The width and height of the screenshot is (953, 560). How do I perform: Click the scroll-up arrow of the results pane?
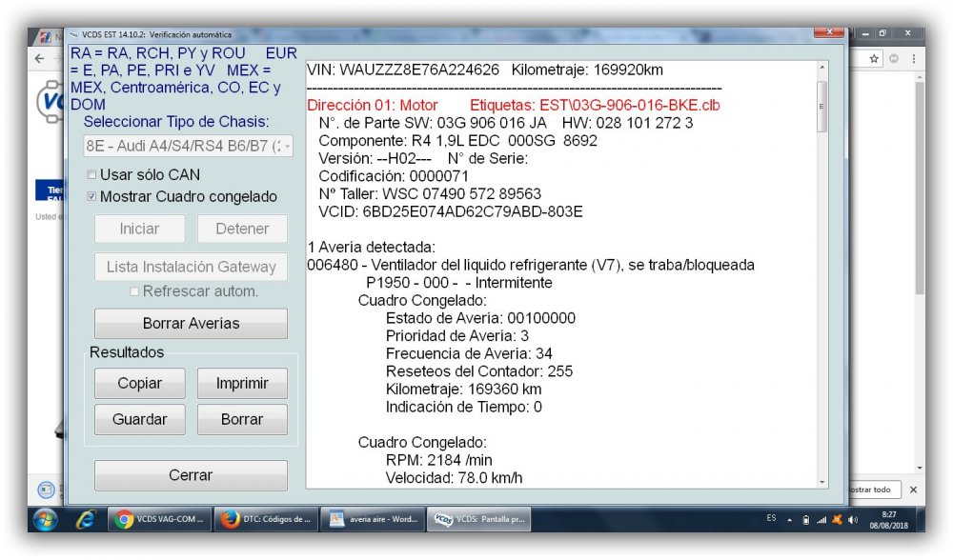(x=821, y=68)
